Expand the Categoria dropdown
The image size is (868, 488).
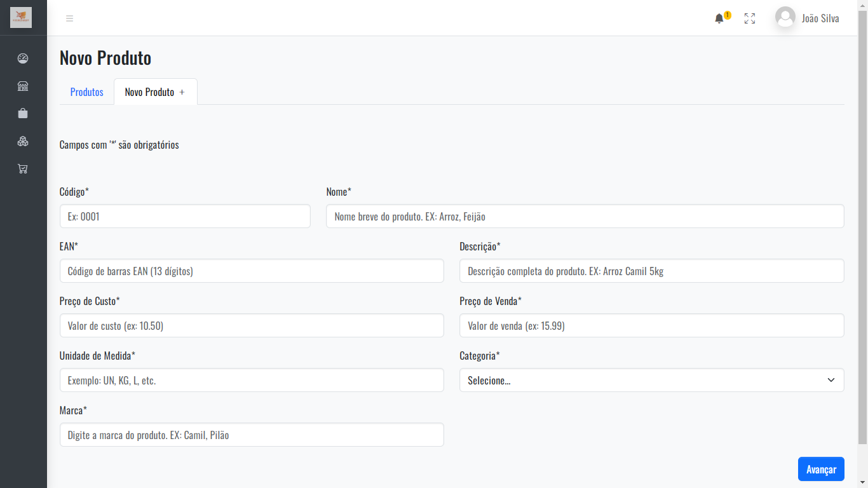coord(651,380)
